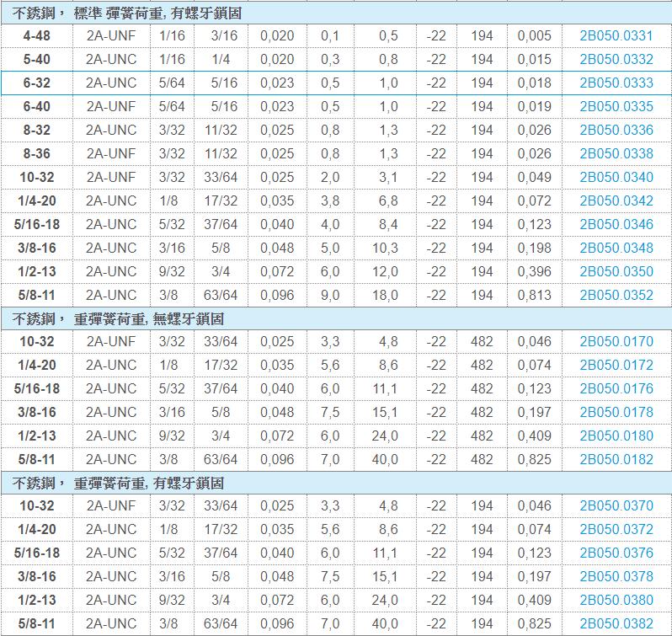Open part number 2B050.0370
The image size is (672, 636).
pos(616,505)
